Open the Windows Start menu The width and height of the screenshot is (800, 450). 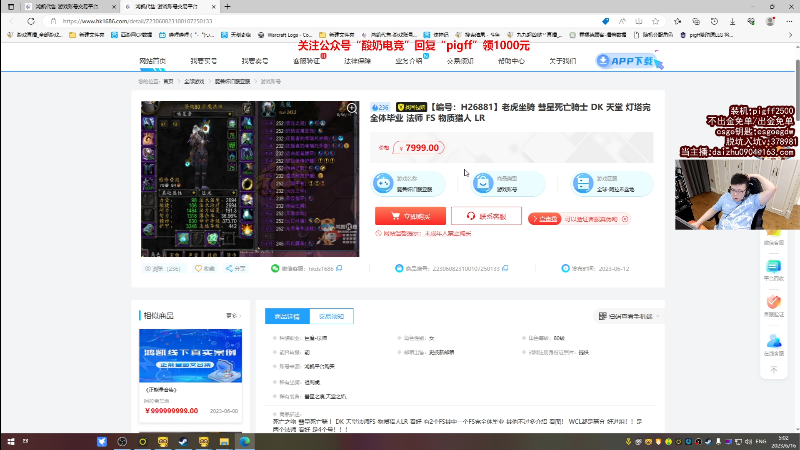point(11,441)
